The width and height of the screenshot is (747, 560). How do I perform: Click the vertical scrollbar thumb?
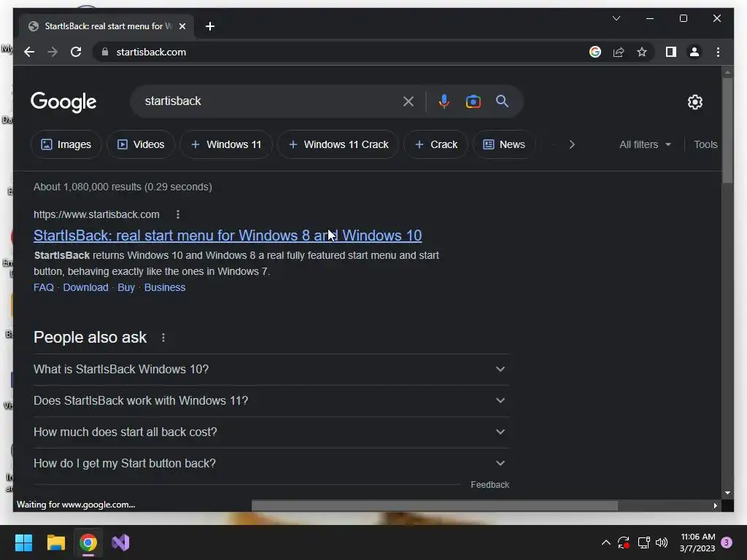pos(727,131)
